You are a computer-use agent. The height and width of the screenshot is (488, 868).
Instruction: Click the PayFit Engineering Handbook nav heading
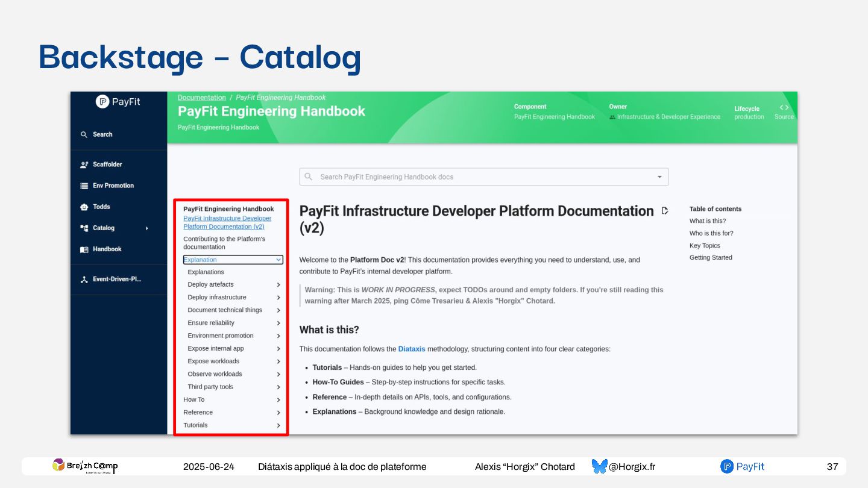(228, 209)
